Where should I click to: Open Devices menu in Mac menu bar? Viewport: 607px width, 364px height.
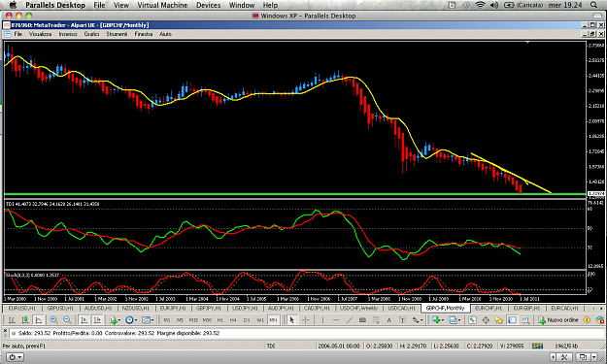[x=208, y=5]
